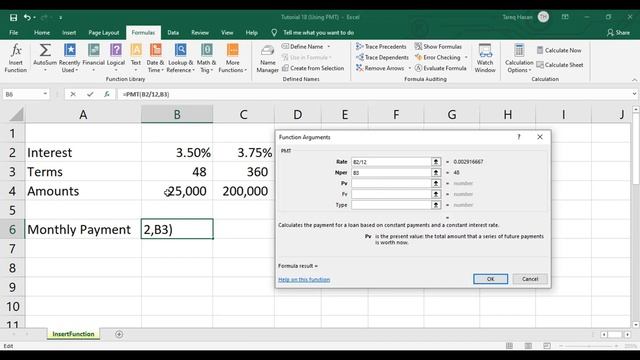Click Evaluate Formula
Screen dimensions: 640x360
[x=440, y=68]
